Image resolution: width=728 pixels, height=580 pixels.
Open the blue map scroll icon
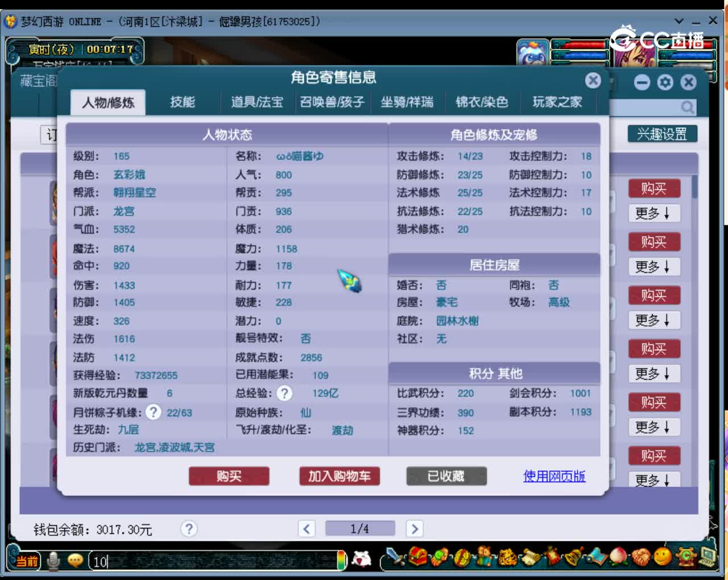598,557
